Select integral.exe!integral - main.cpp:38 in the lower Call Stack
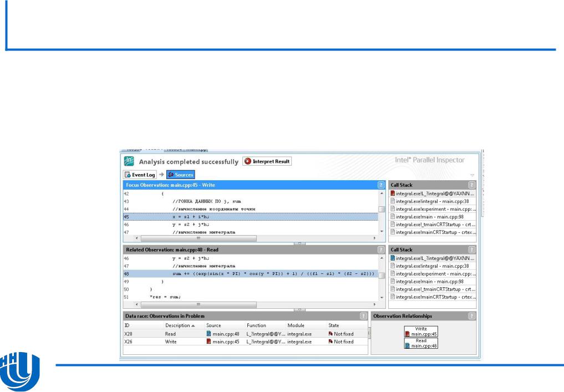Viewport: 564px width, 392px height. click(433, 266)
